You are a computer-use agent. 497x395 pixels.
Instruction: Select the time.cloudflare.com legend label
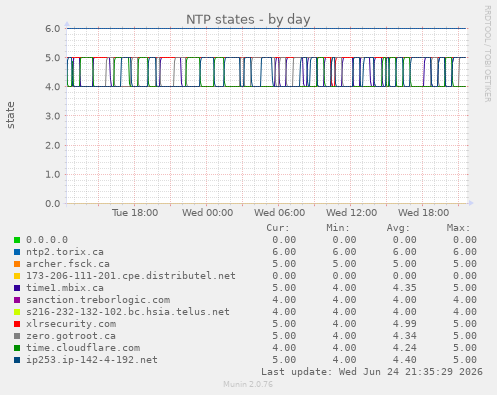[x=83, y=348]
